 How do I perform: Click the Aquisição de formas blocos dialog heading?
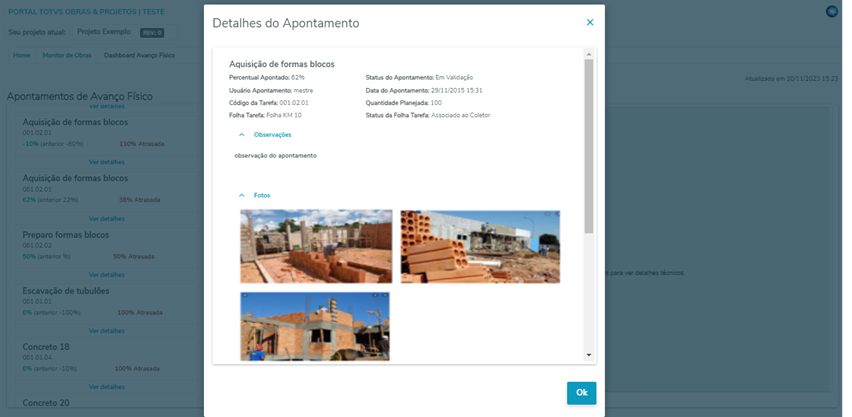(x=281, y=64)
